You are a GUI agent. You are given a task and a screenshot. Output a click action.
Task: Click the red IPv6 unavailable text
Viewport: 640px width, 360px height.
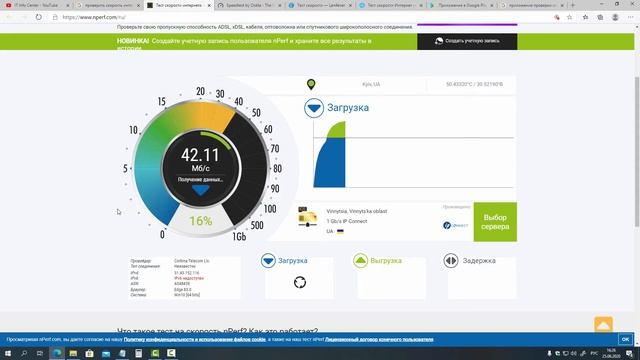coord(189,278)
